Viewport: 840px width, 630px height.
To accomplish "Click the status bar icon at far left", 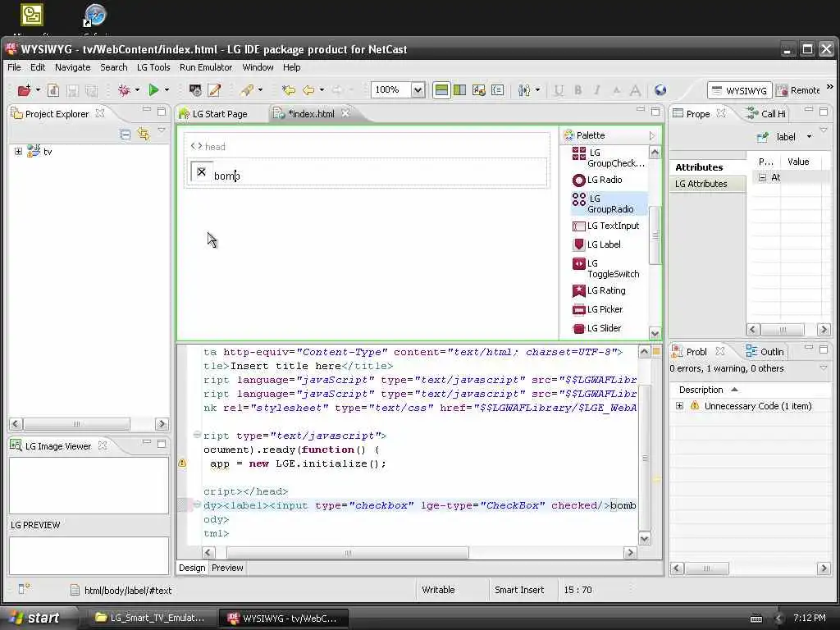I will coord(24,589).
